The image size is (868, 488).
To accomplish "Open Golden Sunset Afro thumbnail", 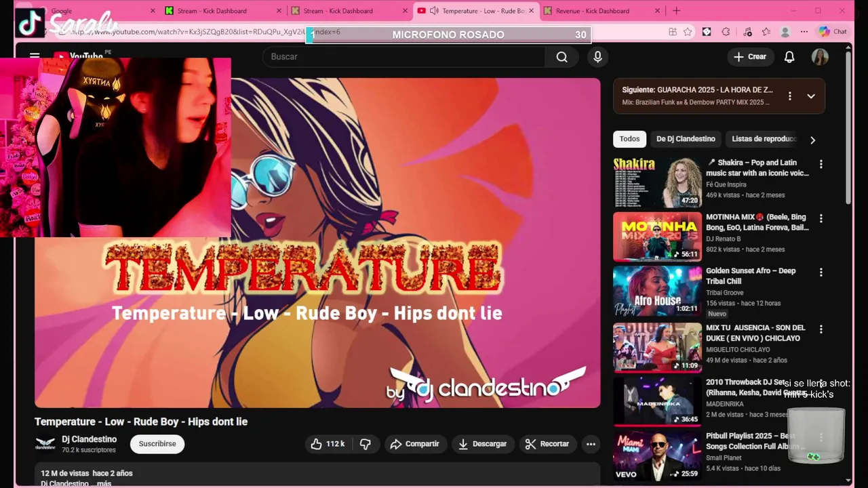I will (657, 291).
